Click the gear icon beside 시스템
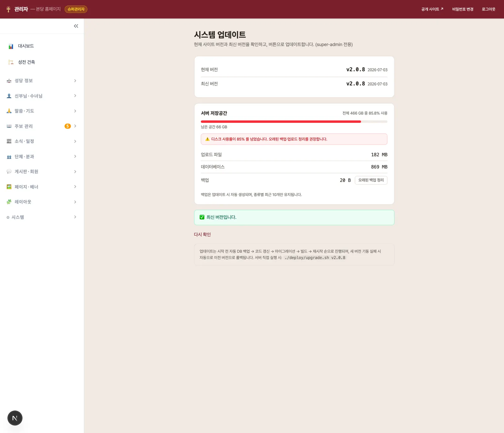Viewport: 504px width, 433px height. (8, 217)
